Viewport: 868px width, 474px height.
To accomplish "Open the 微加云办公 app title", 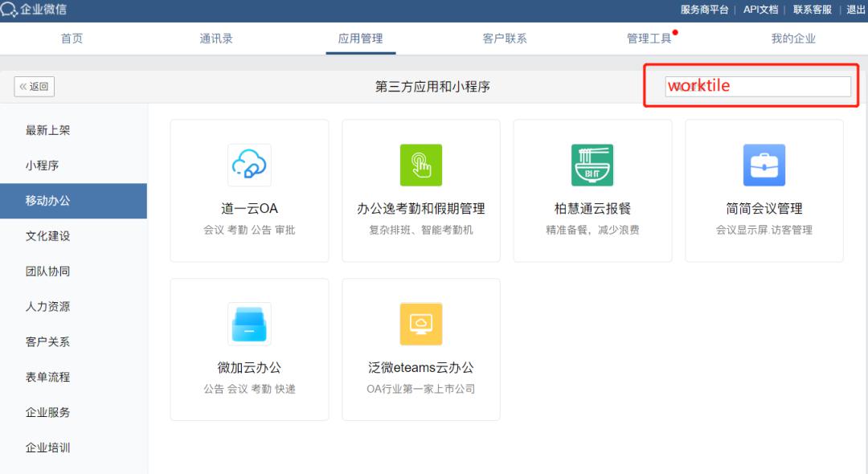I will (249, 367).
